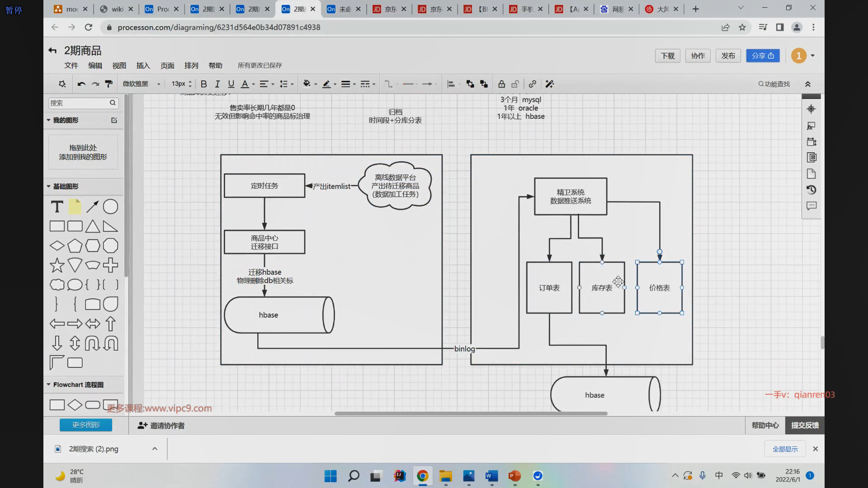Toggle underline formatting
The height and width of the screenshot is (488, 868).
pos(231,84)
